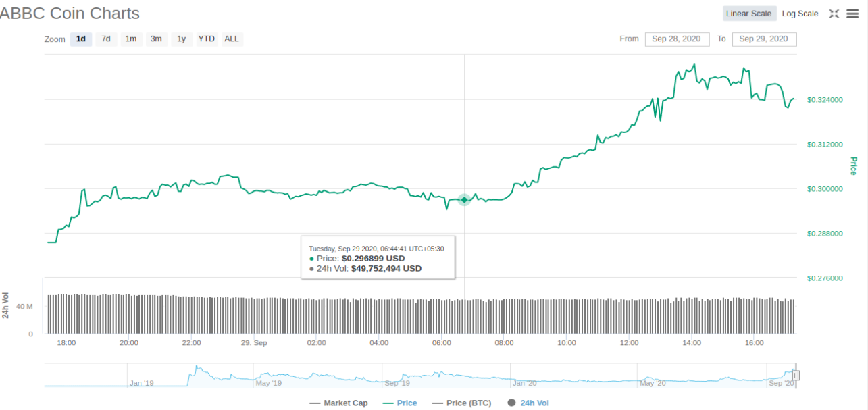Toggle Market Cap series in legend
The image size is (868, 410).
(x=338, y=403)
